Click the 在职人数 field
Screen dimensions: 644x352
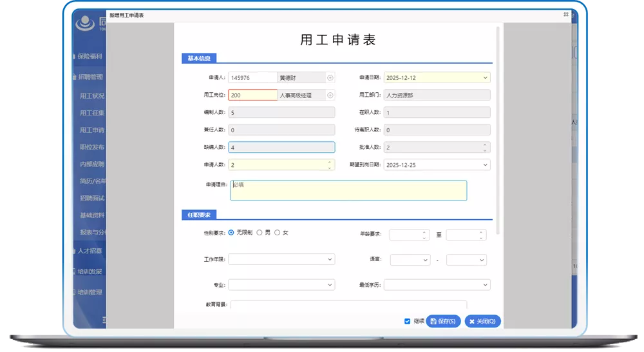click(x=437, y=113)
